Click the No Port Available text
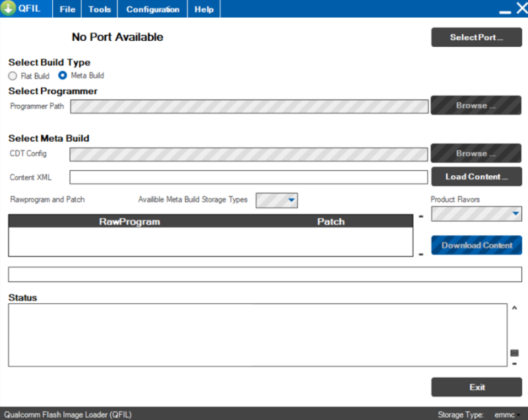 (117, 37)
